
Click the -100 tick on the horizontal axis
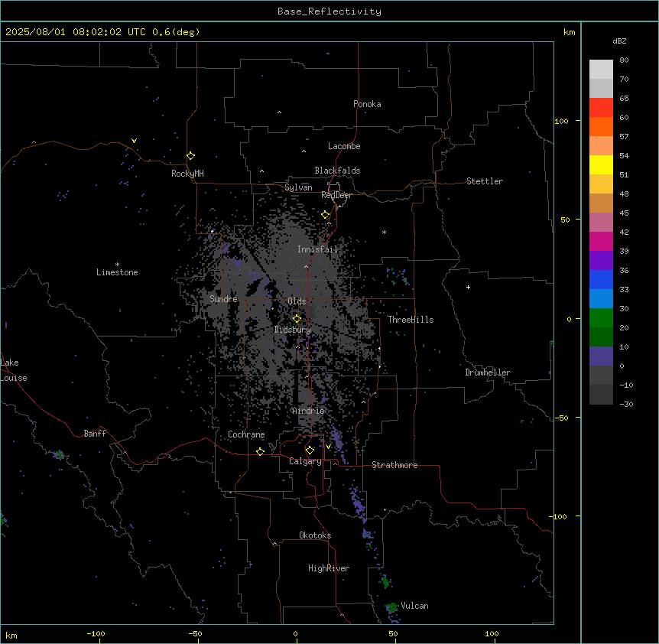[96, 633]
